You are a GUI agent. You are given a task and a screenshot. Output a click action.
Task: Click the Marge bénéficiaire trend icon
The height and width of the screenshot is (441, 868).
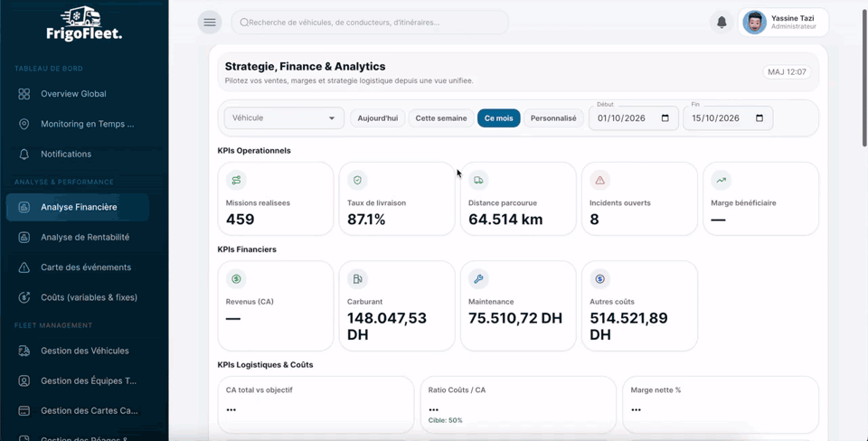click(722, 180)
